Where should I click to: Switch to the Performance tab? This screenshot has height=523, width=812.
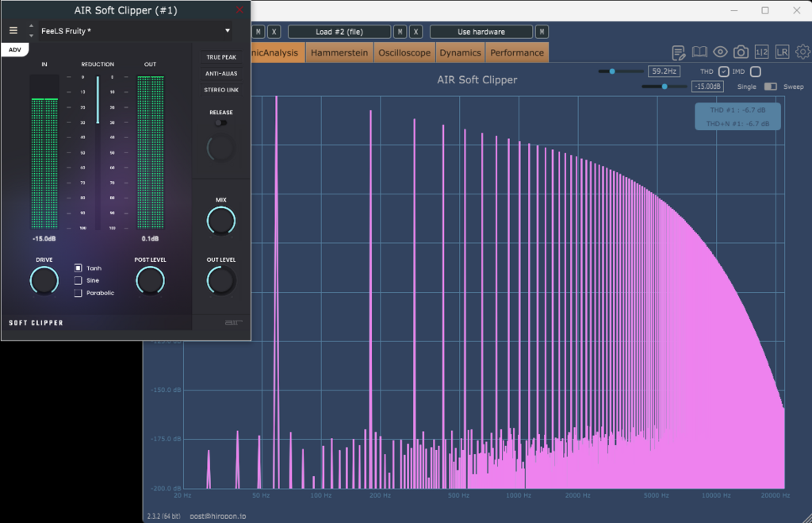coord(517,53)
